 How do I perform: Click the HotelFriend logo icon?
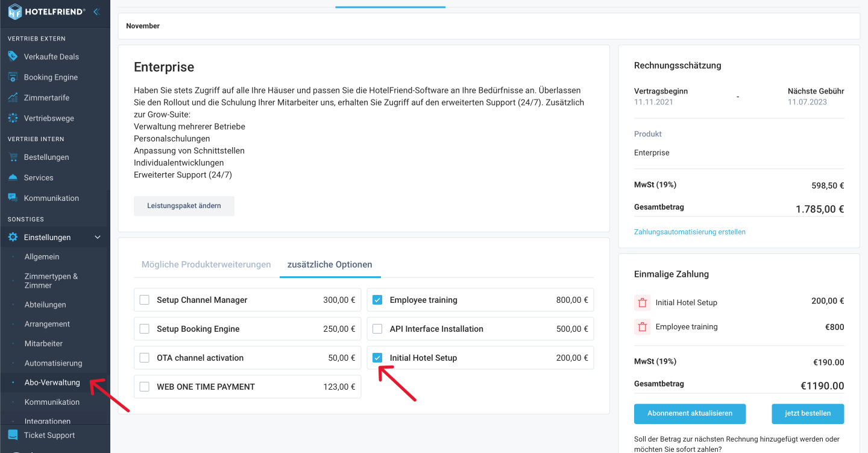pyautogui.click(x=14, y=11)
